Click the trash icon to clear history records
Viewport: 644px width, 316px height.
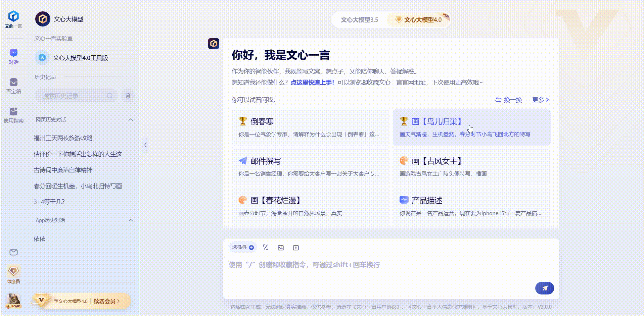[x=127, y=96]
